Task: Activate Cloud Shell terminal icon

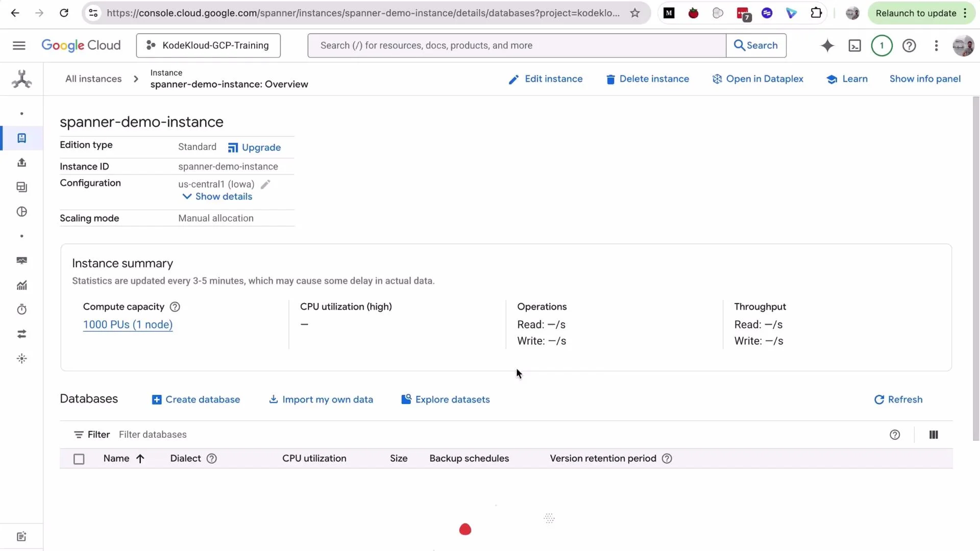Action: [x=854, y=45]
